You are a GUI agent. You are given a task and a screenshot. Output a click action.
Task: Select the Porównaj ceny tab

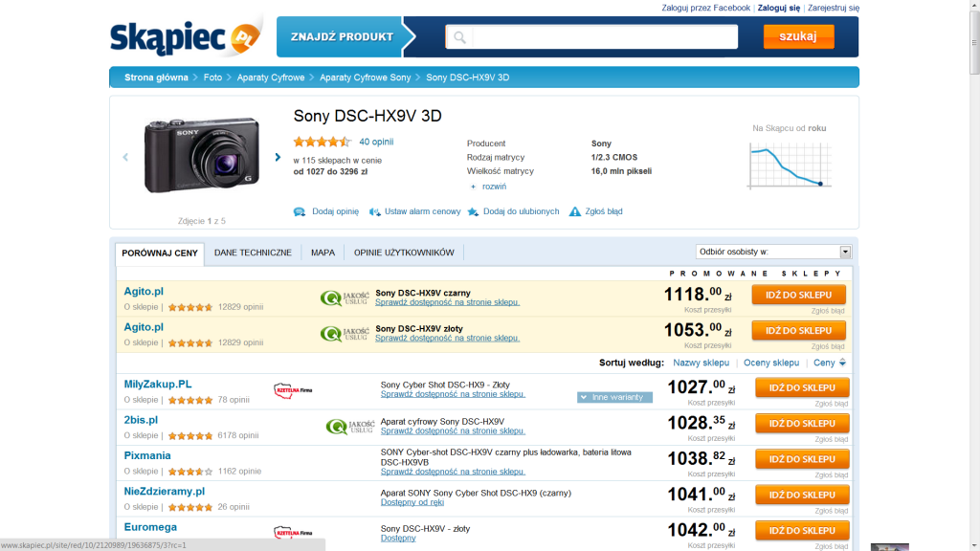(x=160, y=253)
